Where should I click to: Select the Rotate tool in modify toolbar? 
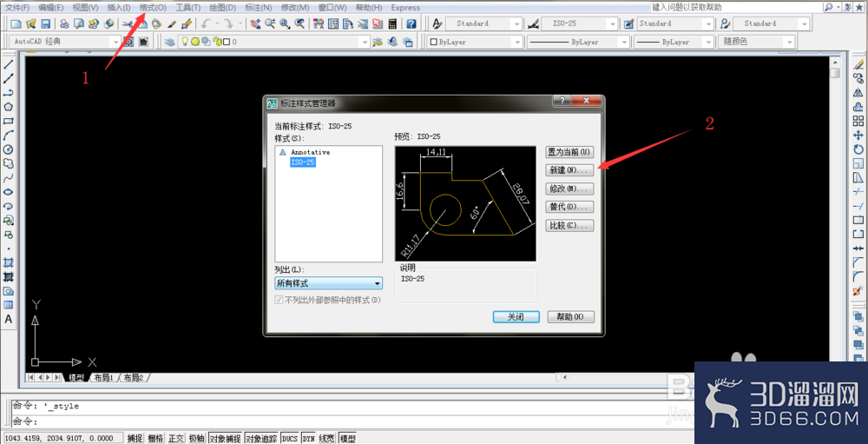coord(858,149)
